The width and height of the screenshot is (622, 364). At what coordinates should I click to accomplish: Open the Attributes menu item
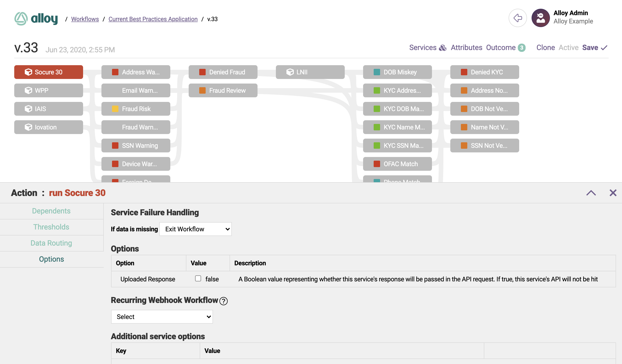(466, 48)
